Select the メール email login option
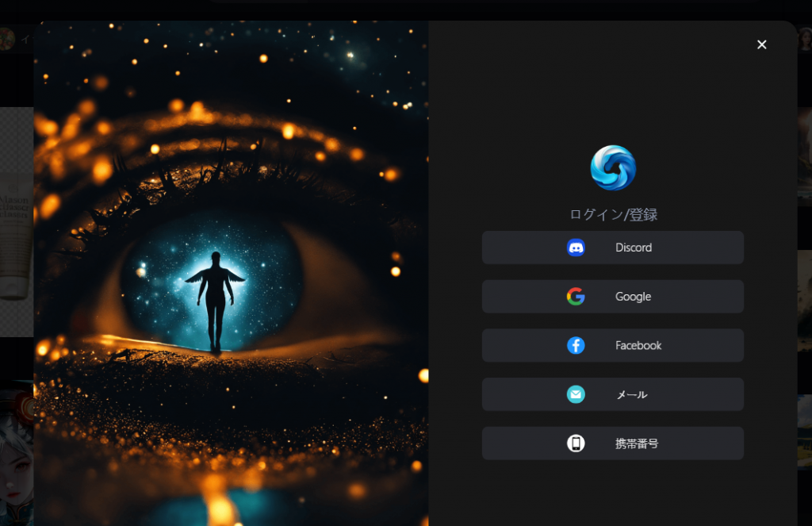Image resolution: width=812 pixels, height=526 pixels. coord(613,394)
